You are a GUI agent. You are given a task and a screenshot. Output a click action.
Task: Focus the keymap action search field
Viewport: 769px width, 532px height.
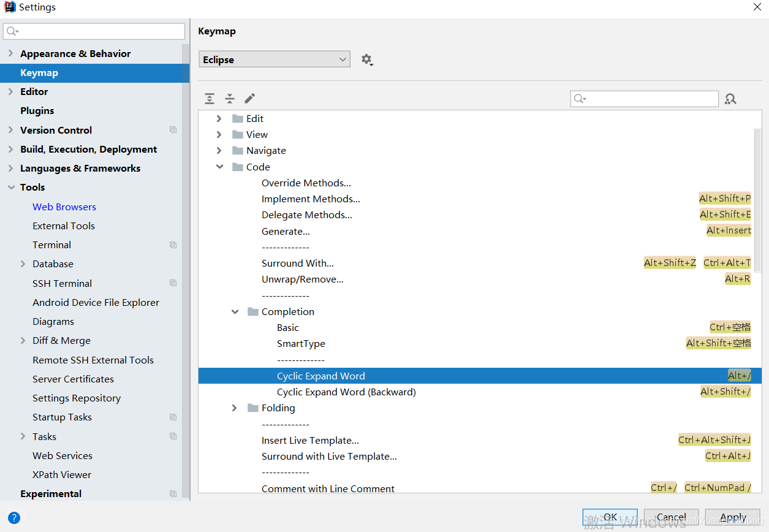coord(645,99)
